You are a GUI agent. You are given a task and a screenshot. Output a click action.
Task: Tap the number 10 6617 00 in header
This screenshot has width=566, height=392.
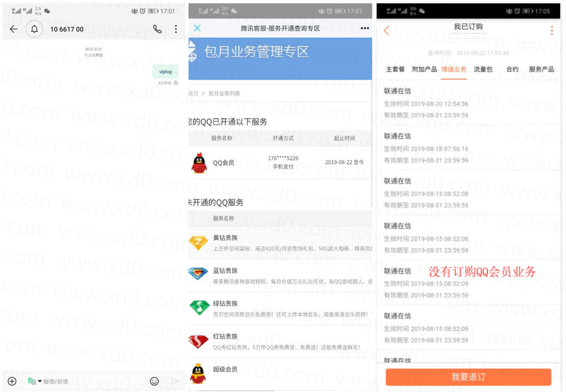pyautogui.click(x=67, y=29)
